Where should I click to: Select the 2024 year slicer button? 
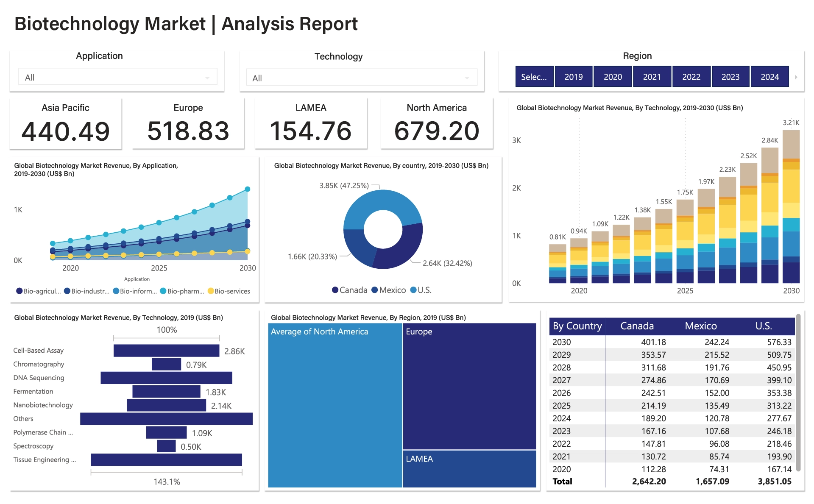click(x=769, y=77)
